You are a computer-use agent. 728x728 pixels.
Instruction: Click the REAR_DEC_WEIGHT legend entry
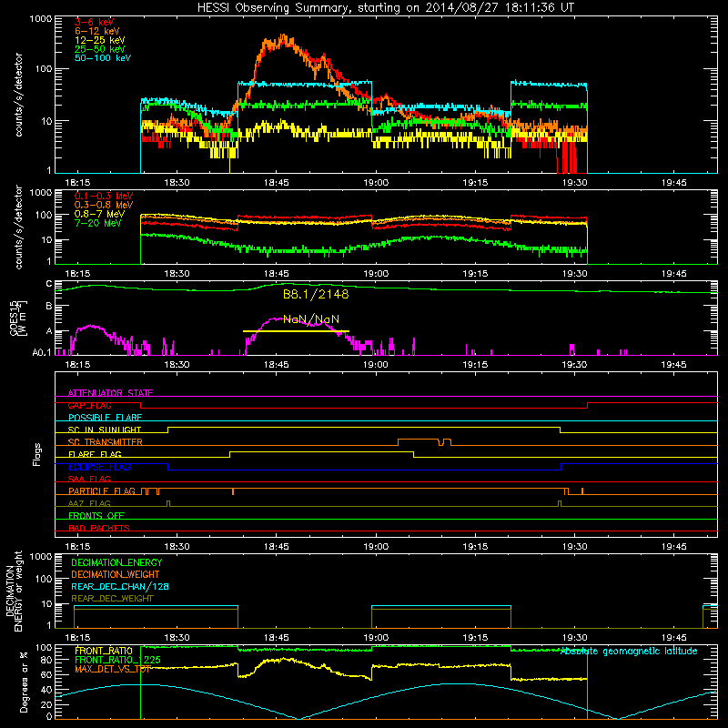(112, 599)
